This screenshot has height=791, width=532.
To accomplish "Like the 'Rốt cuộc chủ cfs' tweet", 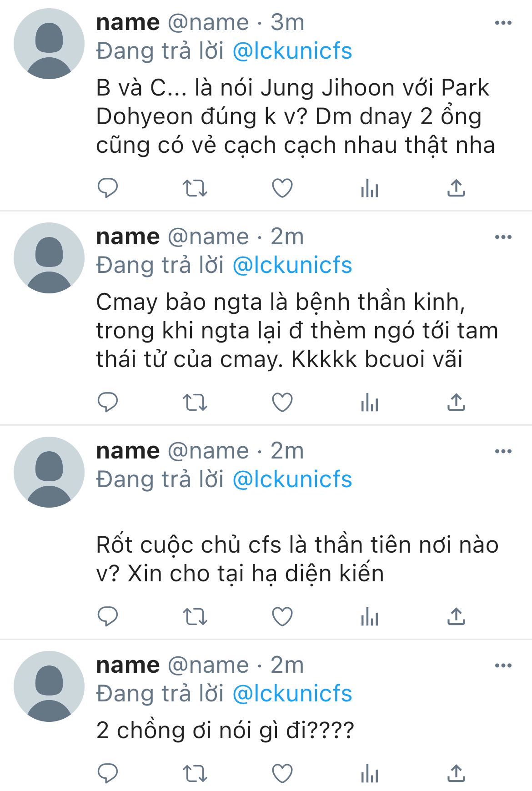I will [x=282, y=616].
